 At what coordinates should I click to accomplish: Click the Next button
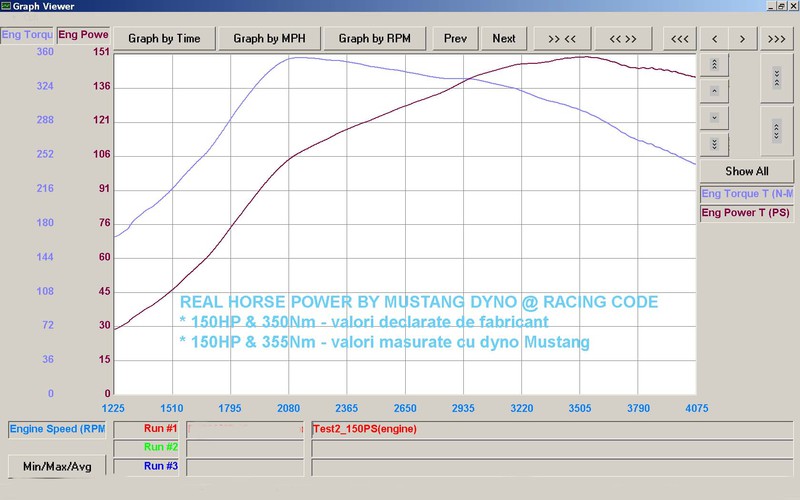504,39
